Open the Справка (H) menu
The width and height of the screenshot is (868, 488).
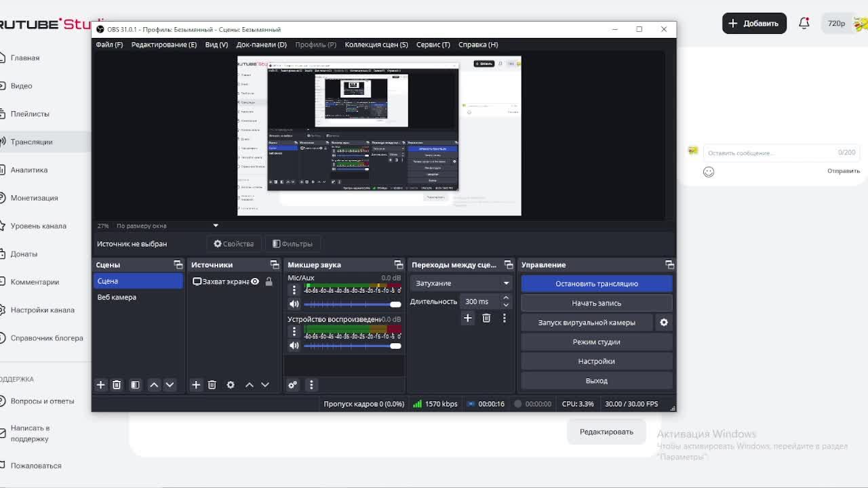click(x=478, y=45)
